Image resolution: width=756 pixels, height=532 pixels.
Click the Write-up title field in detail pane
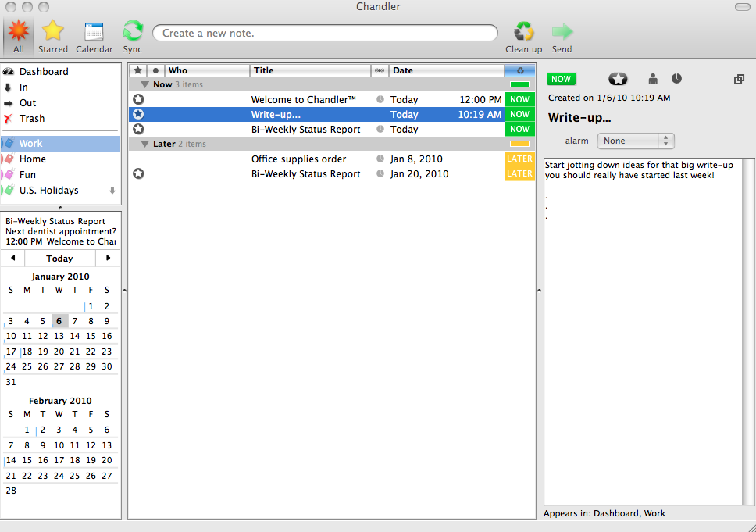tap(579, 118)
